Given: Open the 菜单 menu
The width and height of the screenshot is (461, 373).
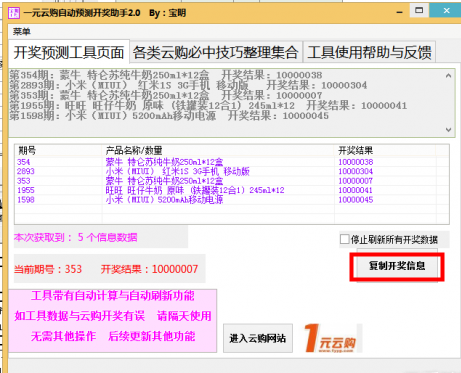Looking at the screenshot, I should (22, 32).
